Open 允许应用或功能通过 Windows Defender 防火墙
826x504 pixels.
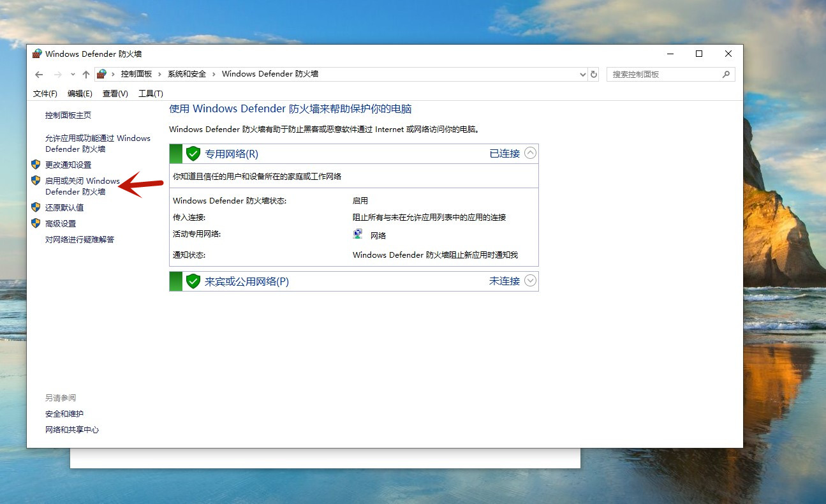tap(98, 144)
